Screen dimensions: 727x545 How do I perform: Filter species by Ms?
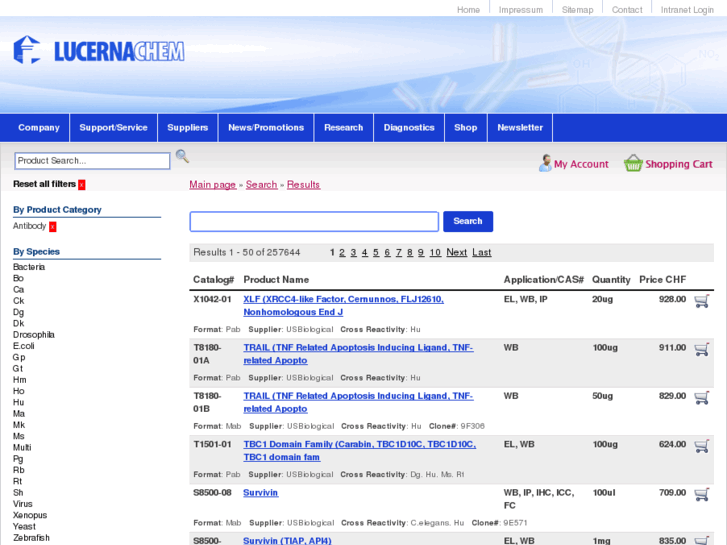coord(19,436)
